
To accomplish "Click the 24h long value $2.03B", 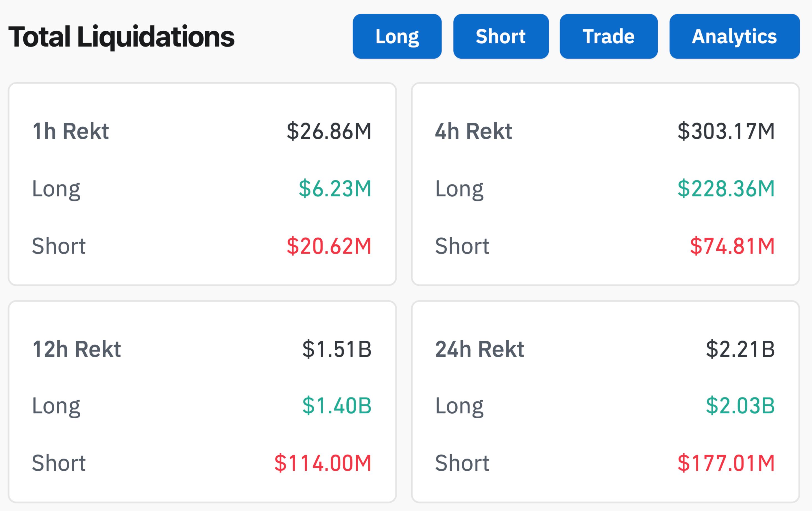I will coord(740,405).
